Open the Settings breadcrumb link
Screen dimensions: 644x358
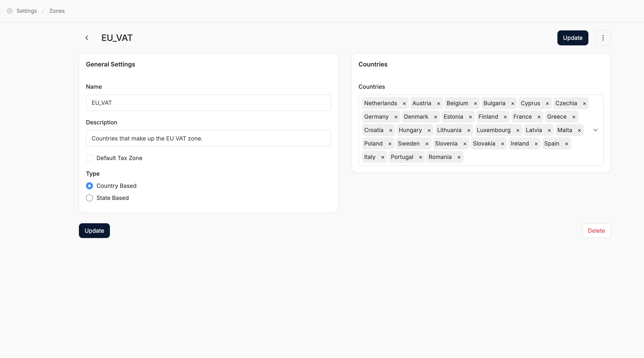point(27,11)
